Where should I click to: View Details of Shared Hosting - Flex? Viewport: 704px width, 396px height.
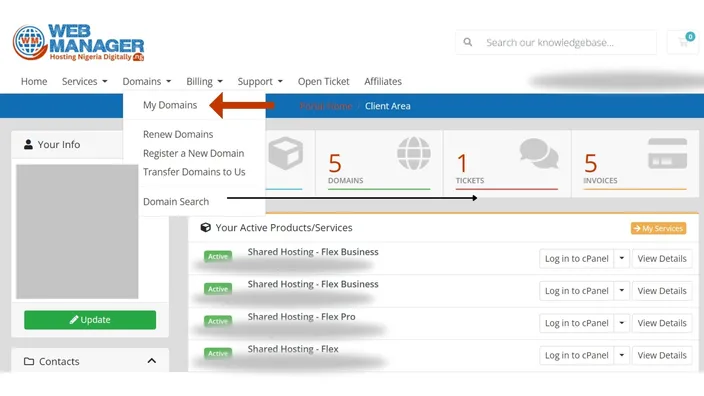tap(662, 355)
